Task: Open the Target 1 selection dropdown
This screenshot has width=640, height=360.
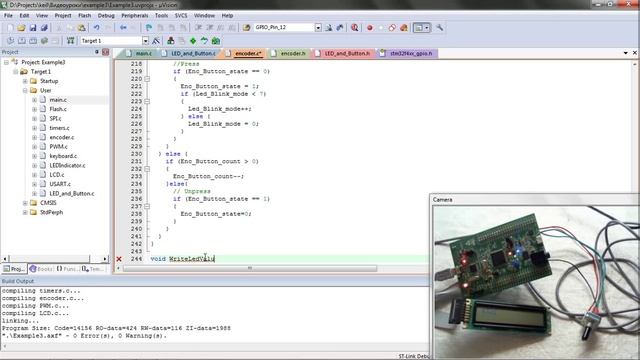Action: 145,41
